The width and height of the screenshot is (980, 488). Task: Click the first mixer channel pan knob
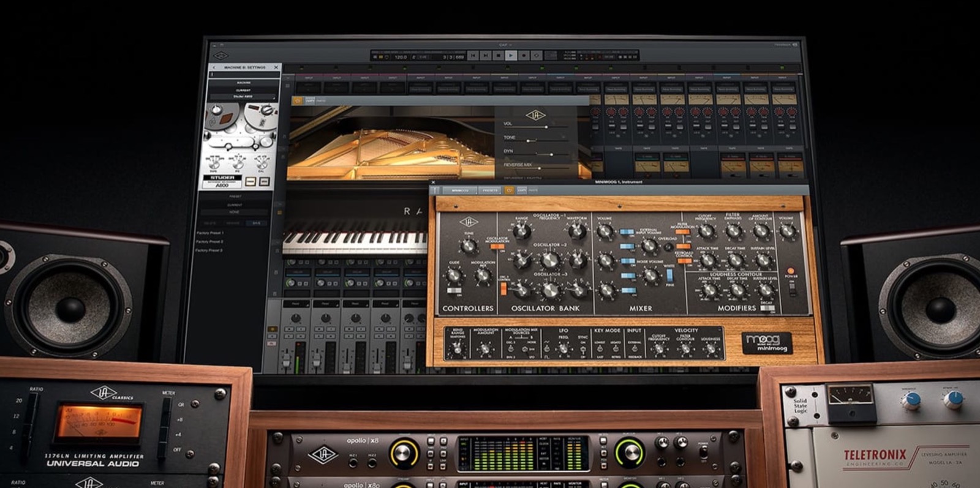coord(296,318)
